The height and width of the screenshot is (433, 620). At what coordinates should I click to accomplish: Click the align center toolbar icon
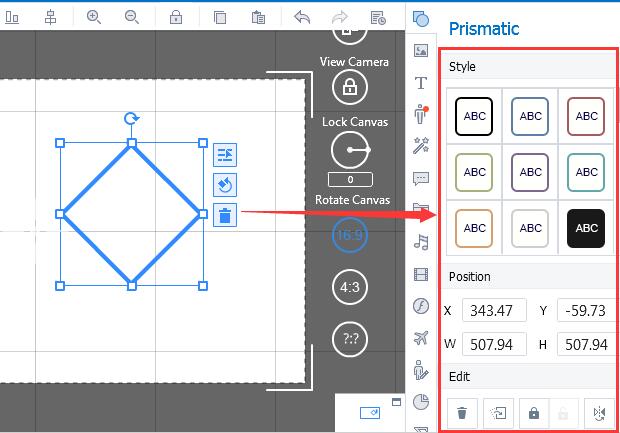coord(50,17)
